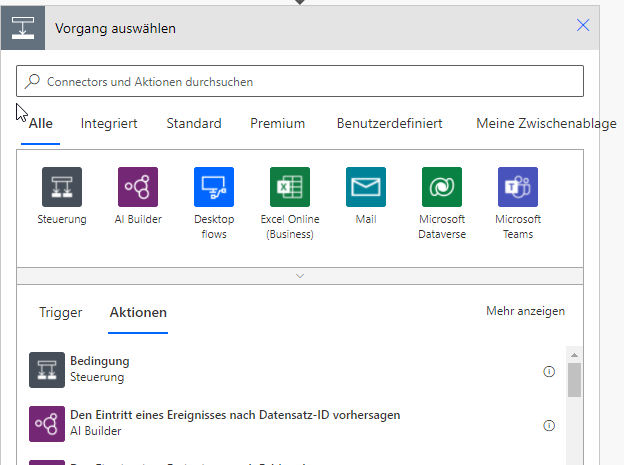Select the Microsoft Teams connector
The width and height of the screenshot is (624, 465).
coord(518,187)
